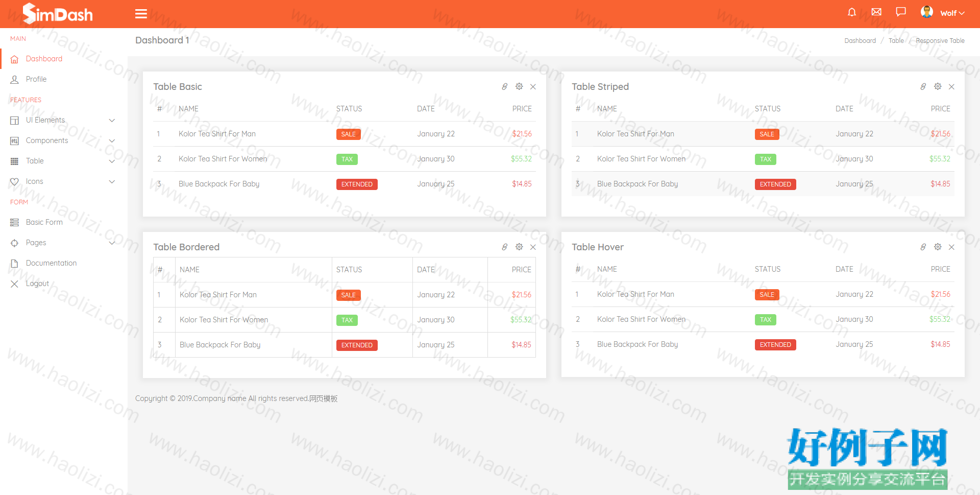Click Logout in the sidebar
The height and width of the screenshot is (495, 980).
(37, 284)
